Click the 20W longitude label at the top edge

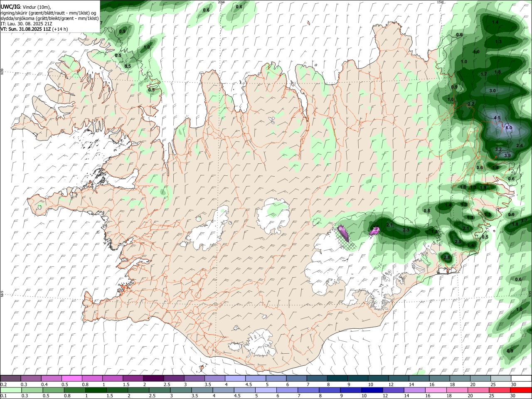[x=221, y=2]
